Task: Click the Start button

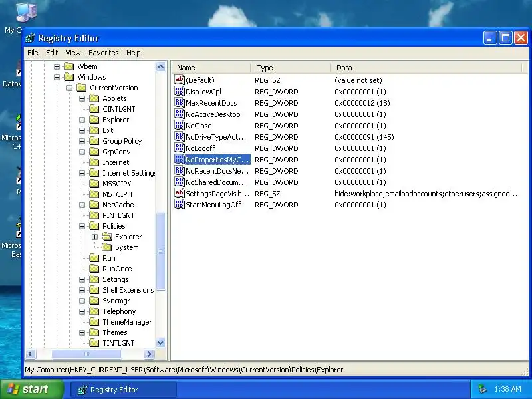Action: tap(32, 389)
